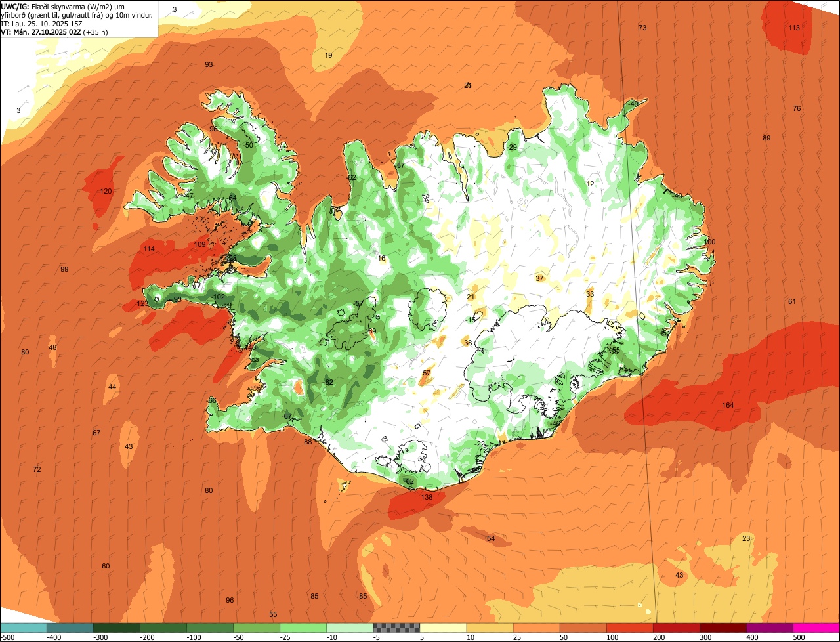Click the map value -67 on Reykjanes peninsula
This screenshot has width=840, height=642.
click(286, 417)
